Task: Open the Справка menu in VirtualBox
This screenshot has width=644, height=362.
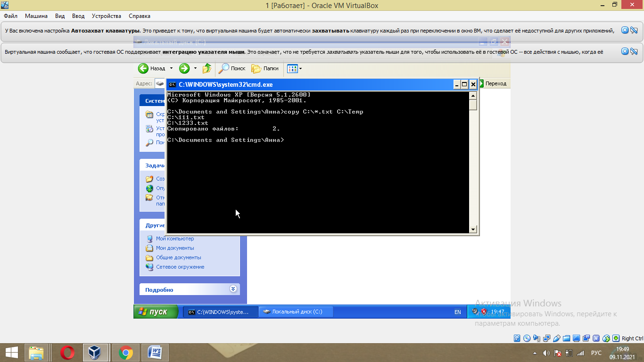Action: [140, 16]
